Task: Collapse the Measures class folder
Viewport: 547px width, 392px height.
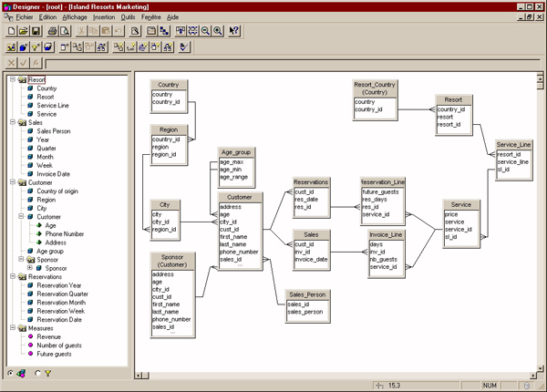Action: click(11, 326)
